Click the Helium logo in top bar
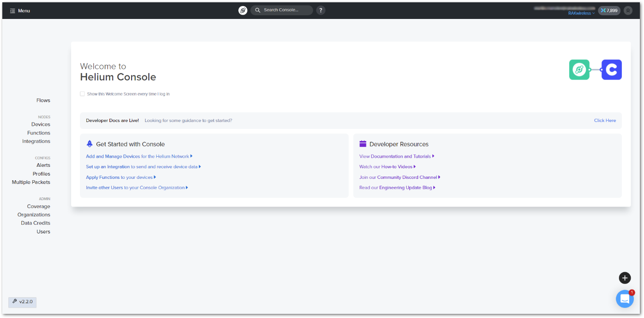This screenshot has height=318, width=644. (x=243, y=10)
